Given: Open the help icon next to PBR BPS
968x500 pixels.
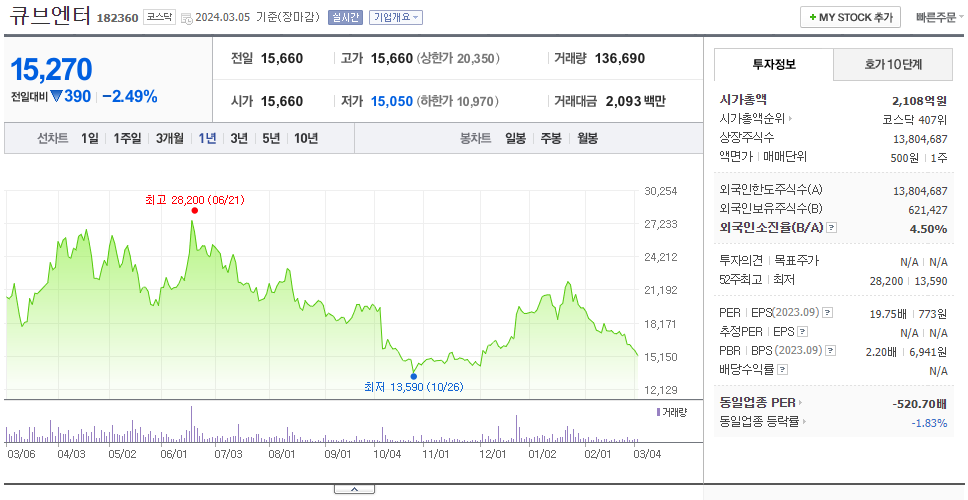Looking at the screenshot, I should 830,351.
